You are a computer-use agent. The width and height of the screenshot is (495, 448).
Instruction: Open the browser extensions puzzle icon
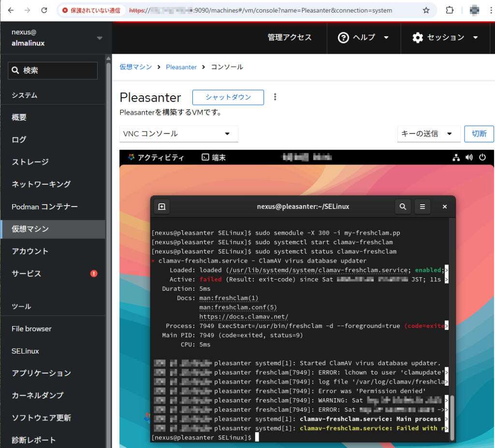(450, 10)
